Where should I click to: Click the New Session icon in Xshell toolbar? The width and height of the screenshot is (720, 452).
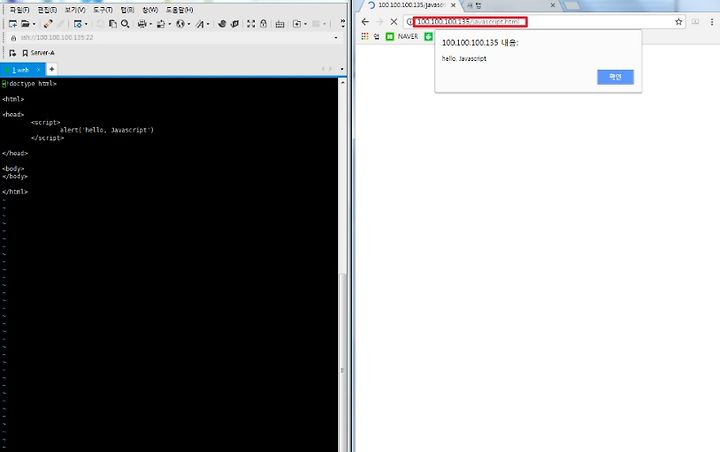point(13,24)
